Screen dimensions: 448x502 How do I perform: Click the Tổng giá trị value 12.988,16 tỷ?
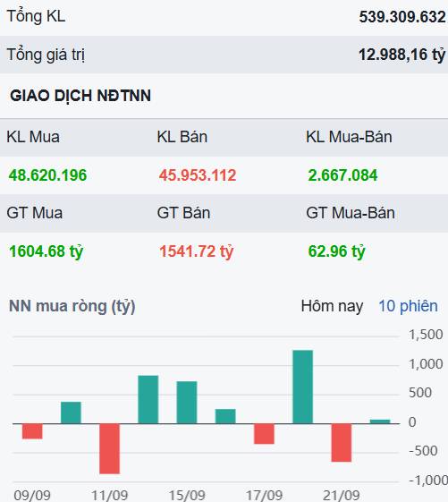tap(402, 55)
